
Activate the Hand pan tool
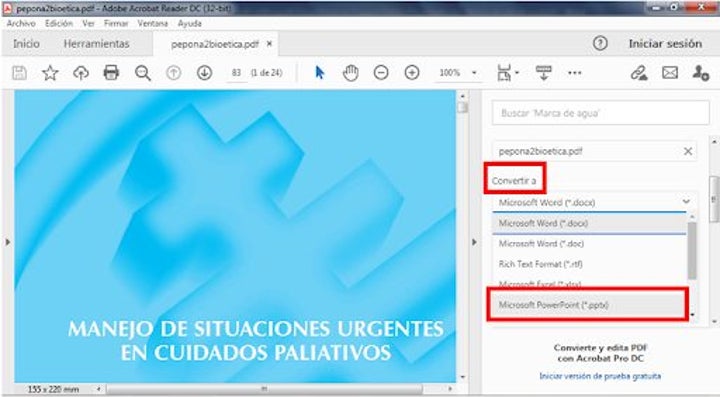click(351, 73)
